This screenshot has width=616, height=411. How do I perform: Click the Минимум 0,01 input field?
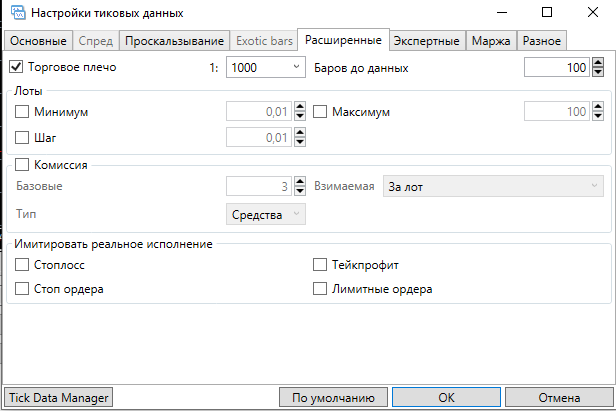pyautogui.click(x=259, y=112)
